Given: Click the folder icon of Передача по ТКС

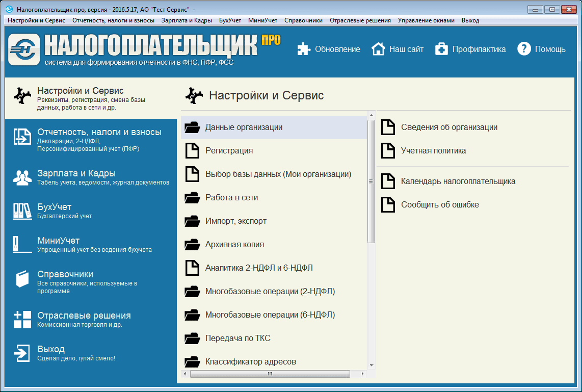Looking at the screenshot, I should (192, 338).
